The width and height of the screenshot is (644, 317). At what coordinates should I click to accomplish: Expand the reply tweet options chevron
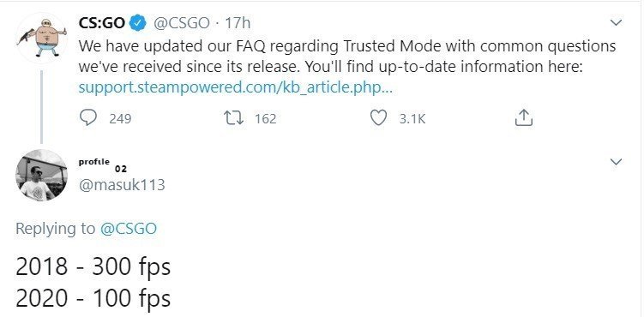coord(616,162)
